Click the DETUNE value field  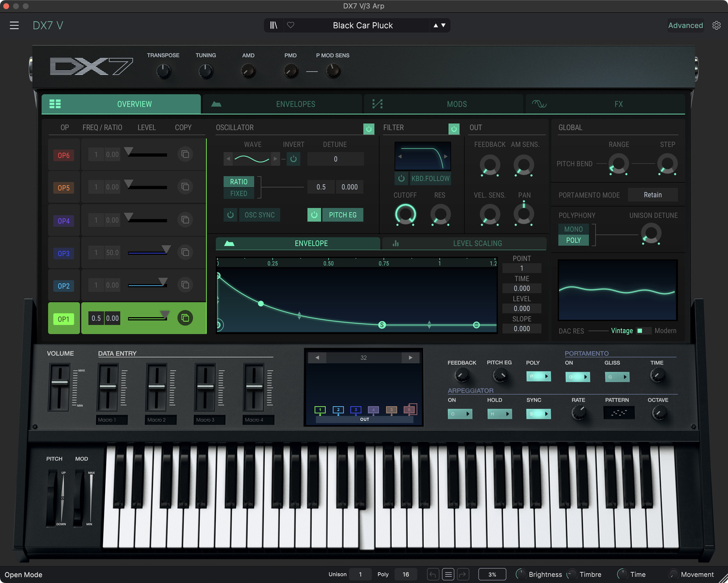click(x=335, y=159)
